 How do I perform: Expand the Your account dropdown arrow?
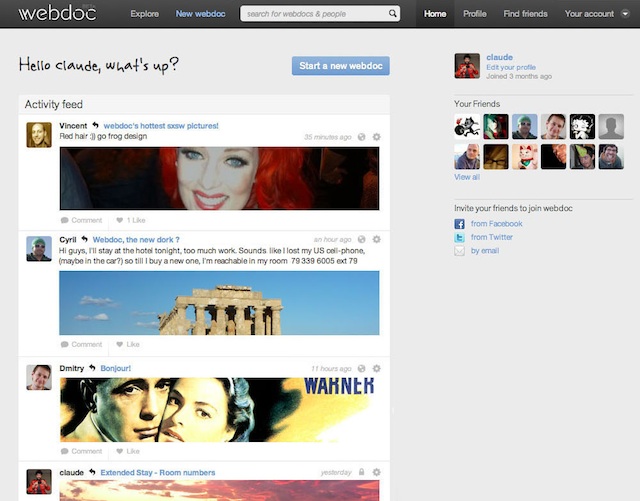[625, 14]
